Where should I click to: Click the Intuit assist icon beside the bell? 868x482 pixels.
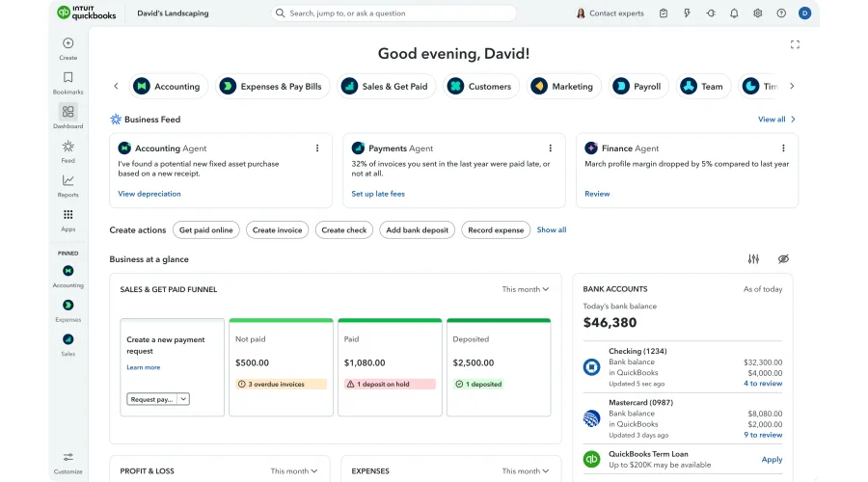(x=711, y=13)
